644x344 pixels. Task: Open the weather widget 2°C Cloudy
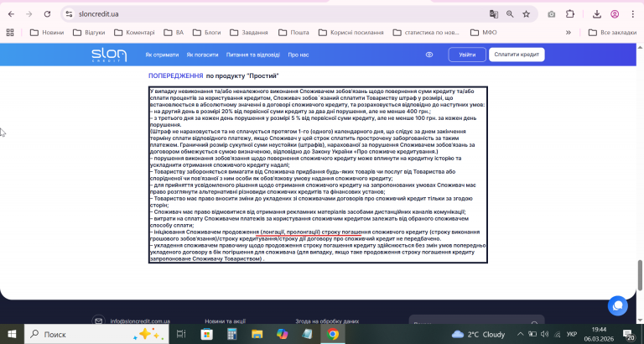pos(479,334)
